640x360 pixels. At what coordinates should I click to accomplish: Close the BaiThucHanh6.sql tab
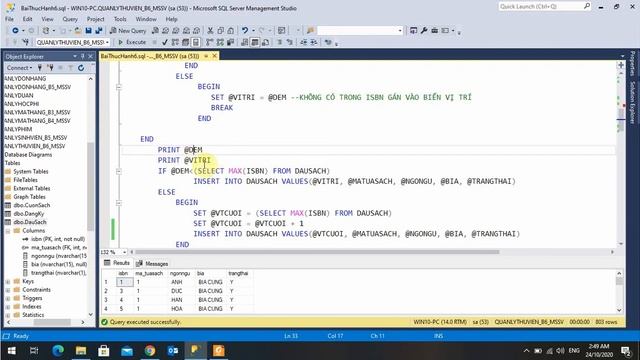(214, 56)
